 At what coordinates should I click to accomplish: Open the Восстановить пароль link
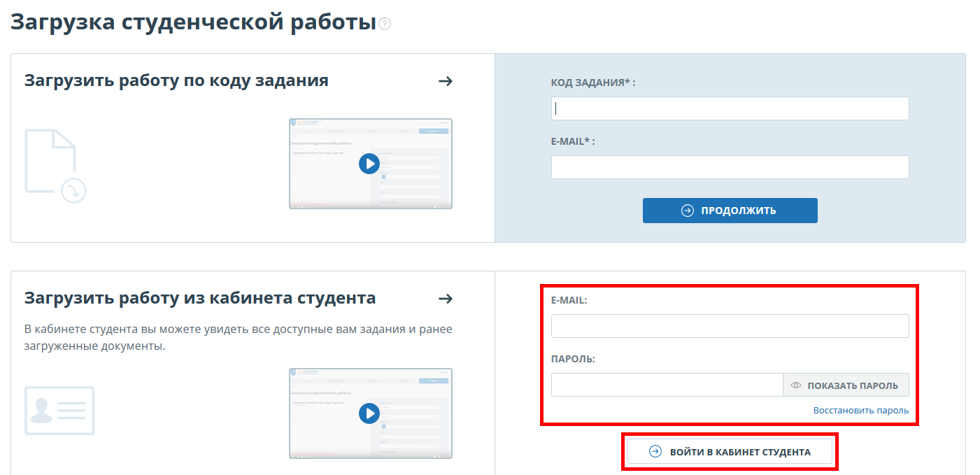pos(860,411)
